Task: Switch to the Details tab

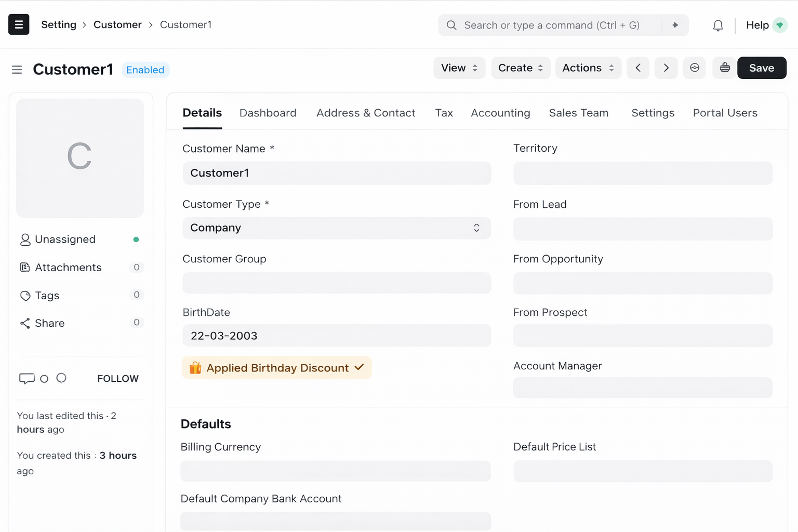Action: 202,113
